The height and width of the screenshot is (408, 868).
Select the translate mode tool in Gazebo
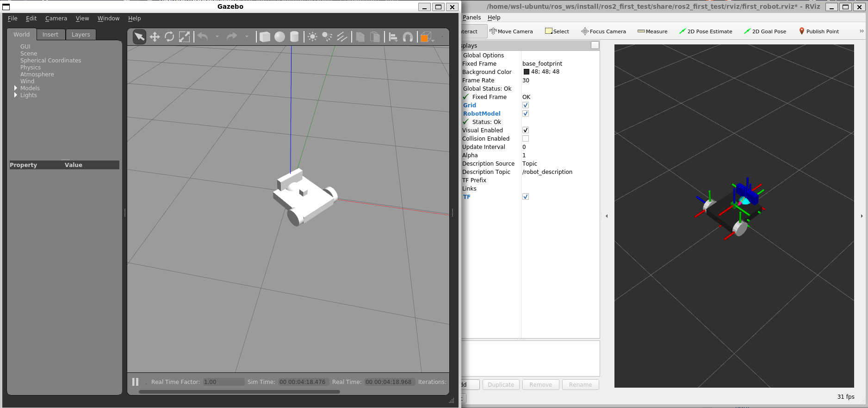point(155,37)
